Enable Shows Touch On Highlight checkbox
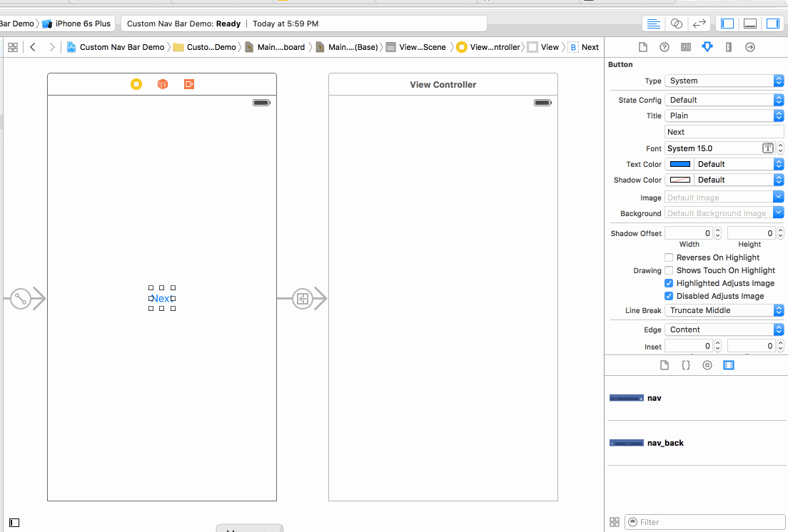The height and width of the screenshot is (532, 788). click(669, 270)
